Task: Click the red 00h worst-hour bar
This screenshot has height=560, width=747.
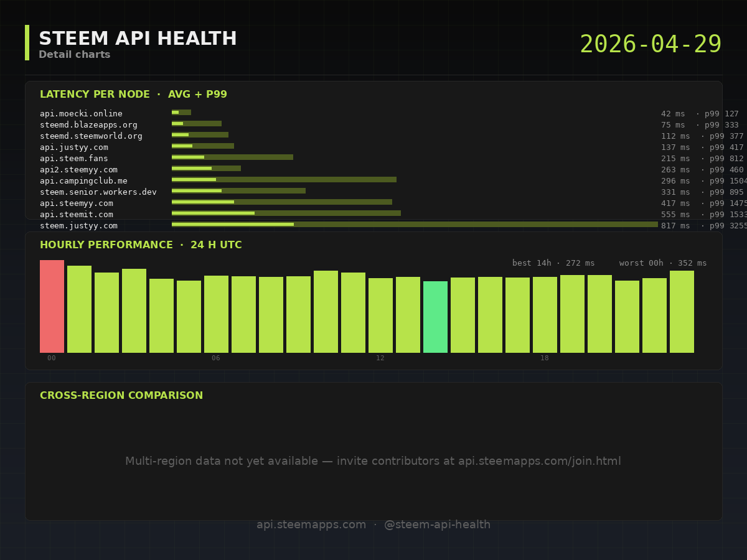Action: tap(52, 306)
